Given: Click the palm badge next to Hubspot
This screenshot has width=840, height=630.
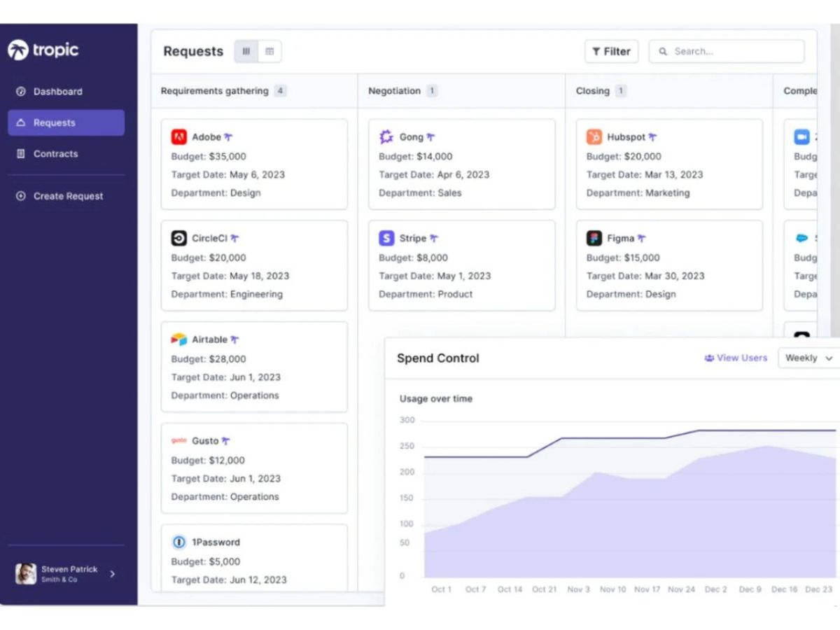Looking at the screenshot, I should pyautogui.click(x=652, y=137).
